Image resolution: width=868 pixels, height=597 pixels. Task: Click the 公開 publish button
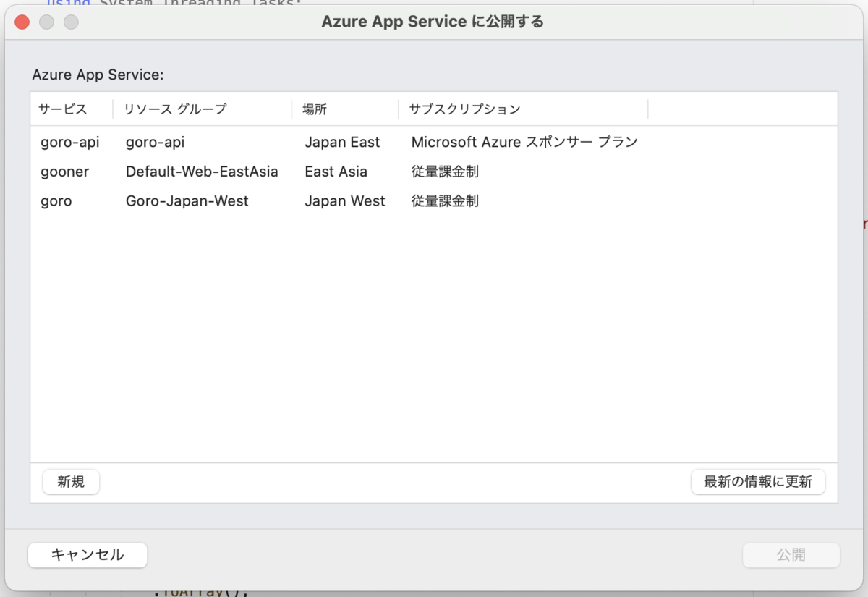click(791, 555)
